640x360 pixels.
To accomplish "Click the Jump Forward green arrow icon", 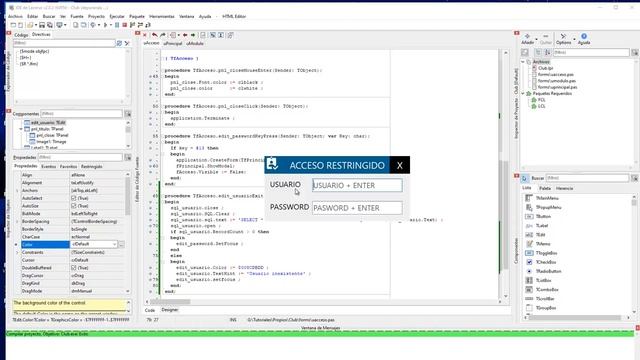I will pyautogui.click(x=193, y=35).
